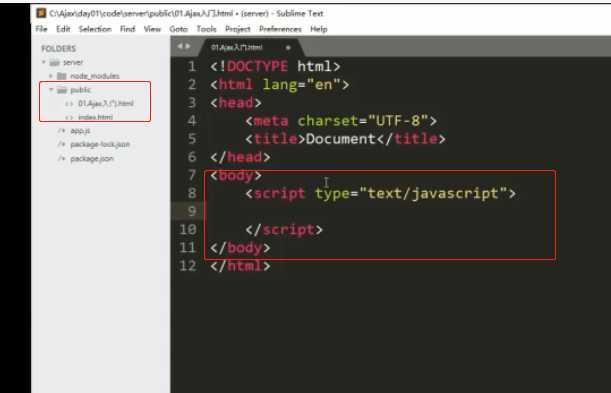Screen dimensions: 611x393
Task: Collapse the server folder tree arrow
Action: coord(44,62)
